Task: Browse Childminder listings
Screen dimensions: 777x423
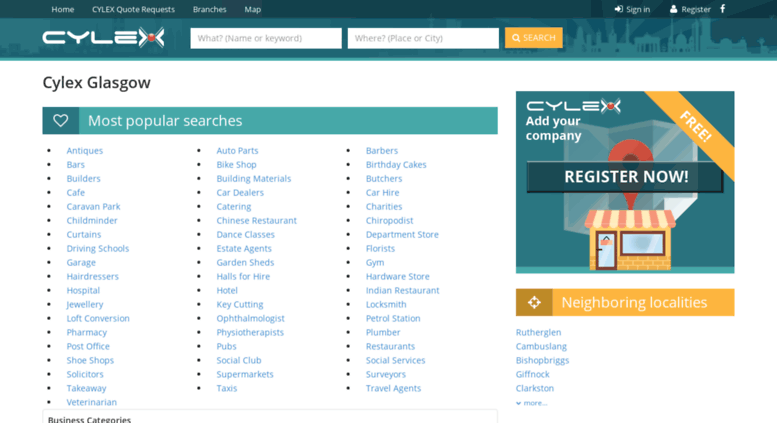Action: click(92, 220)
